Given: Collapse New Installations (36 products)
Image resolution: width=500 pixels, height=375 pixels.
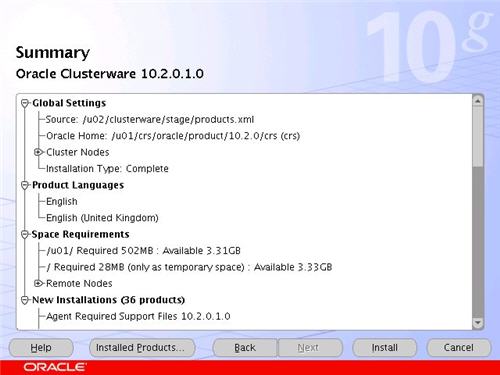Looking at the screenshot, I should click(25, 300).
